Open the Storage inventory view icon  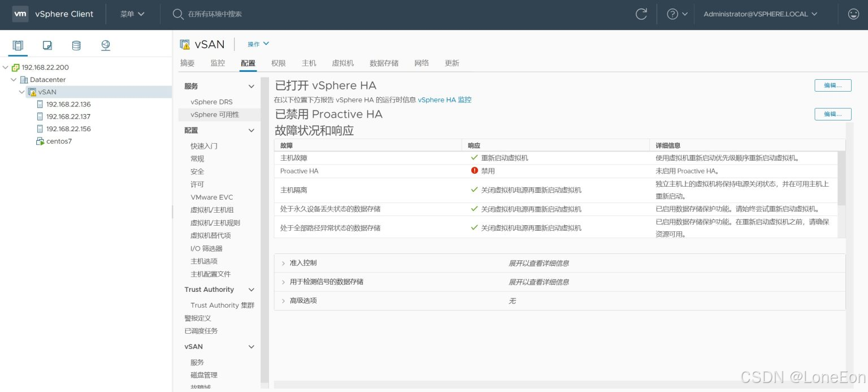[x=76, y=45]
